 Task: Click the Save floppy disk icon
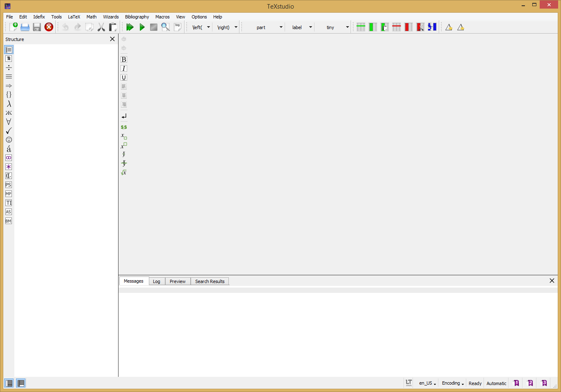[x=37, y=27]
